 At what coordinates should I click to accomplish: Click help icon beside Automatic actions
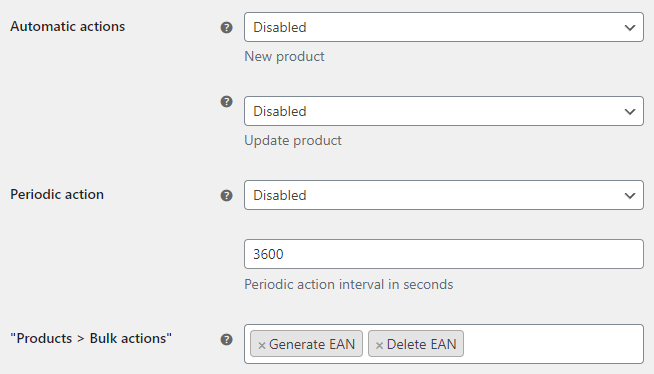[x=226, y=28]
